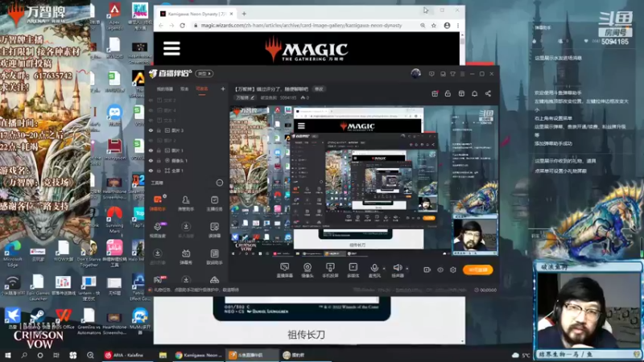
Task: Open the 歌词助手 tool icon
Action: (x=214, y=257)
